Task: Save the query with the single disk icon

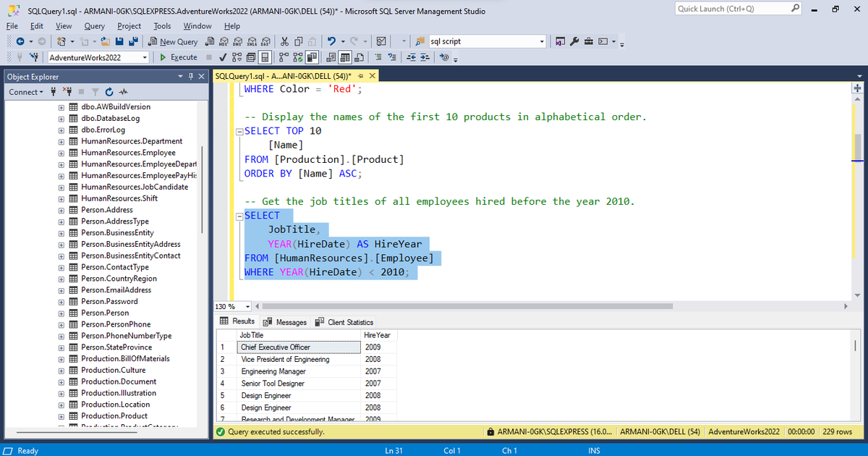Action: tap(119, 42)
